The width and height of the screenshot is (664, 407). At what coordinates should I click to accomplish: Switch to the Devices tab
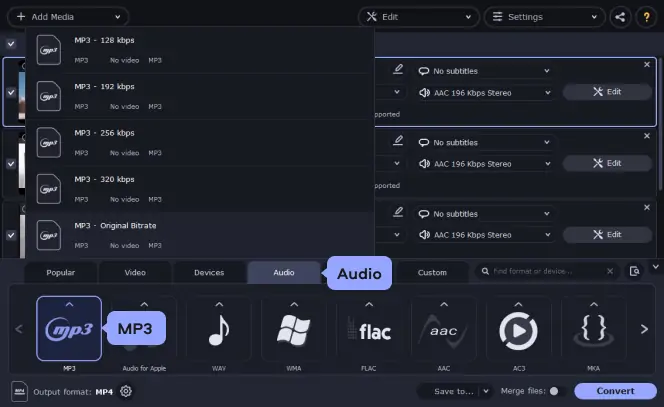(x=209, y=272)
